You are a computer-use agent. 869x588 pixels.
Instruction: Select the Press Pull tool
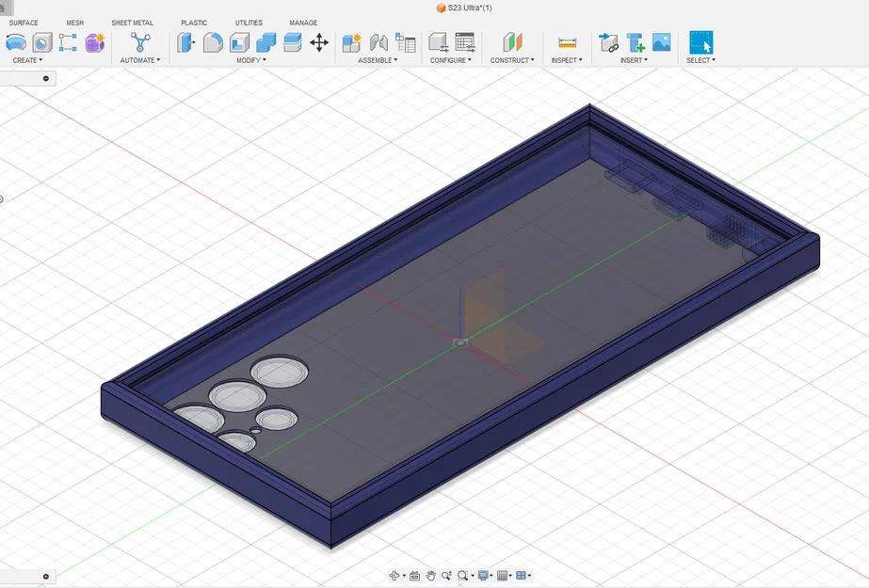186,42
